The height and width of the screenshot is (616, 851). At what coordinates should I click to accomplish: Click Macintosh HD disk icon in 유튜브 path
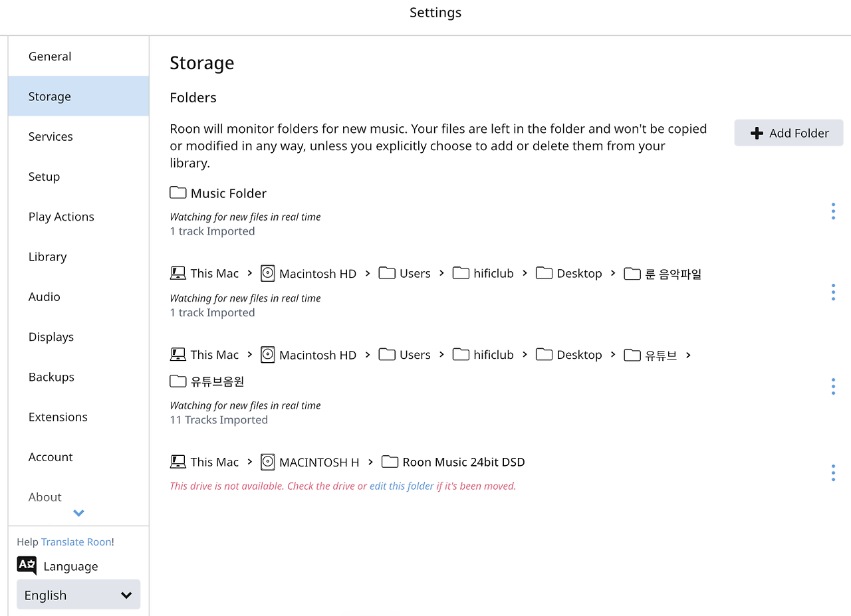pyautogui.click(x=267, y=355)
